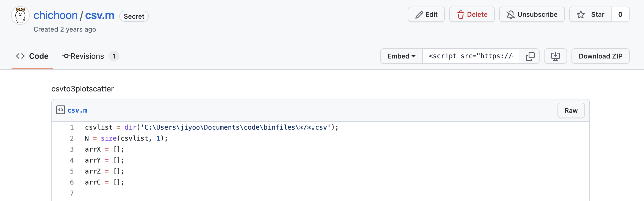644x201 pixels.
Task: Click the Revisions commit icon
Action: [x=66, y=56]
